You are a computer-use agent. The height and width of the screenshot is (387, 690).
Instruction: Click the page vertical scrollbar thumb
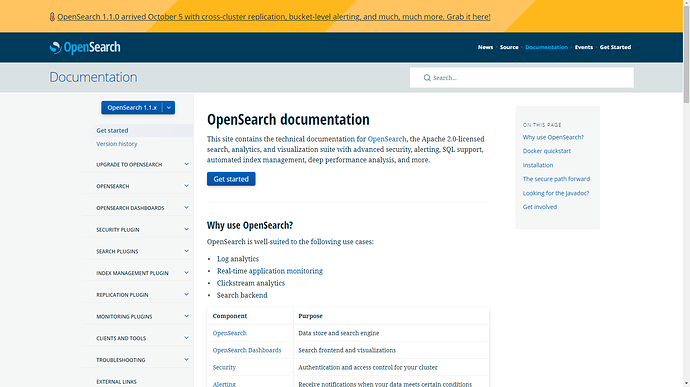pos(686,55)
